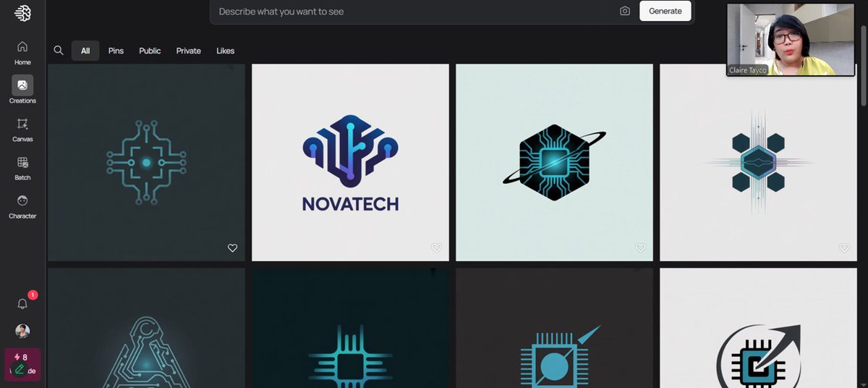Open the dark teal circuit logo thumbnail

[x=147, y=162]
